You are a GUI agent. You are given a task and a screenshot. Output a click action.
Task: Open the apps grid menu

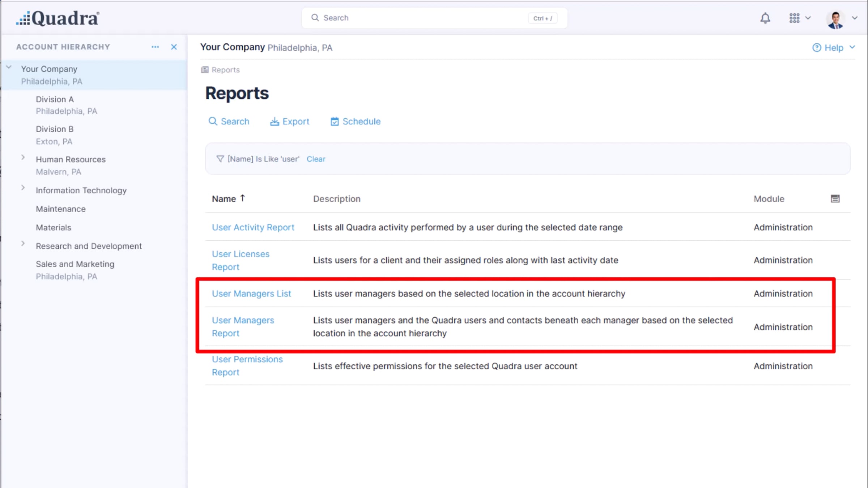794,18
